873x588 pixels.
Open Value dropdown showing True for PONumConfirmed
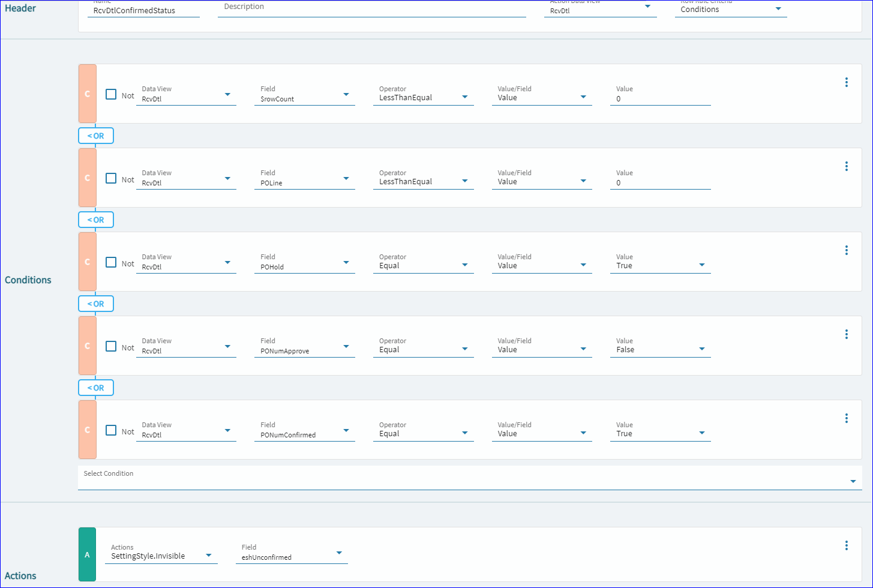pyautogui.click(x=661, y=431)
